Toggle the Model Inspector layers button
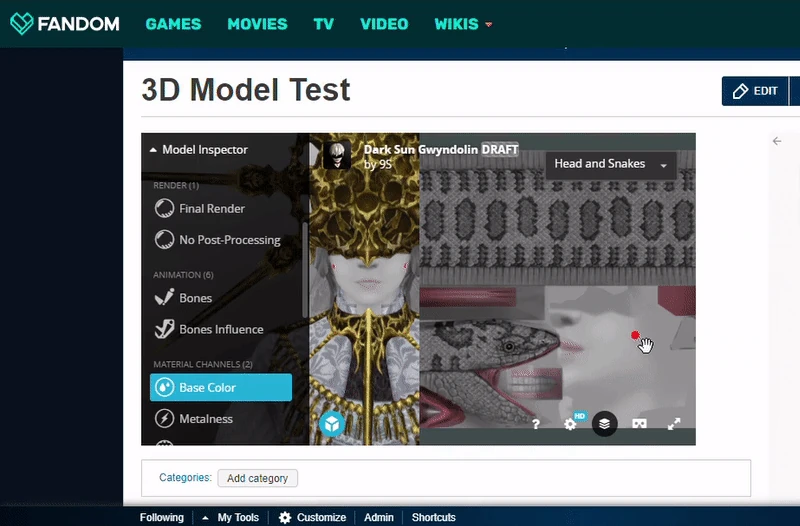The image size is (800, 526). pyautogui.click(x=605, y=424)
